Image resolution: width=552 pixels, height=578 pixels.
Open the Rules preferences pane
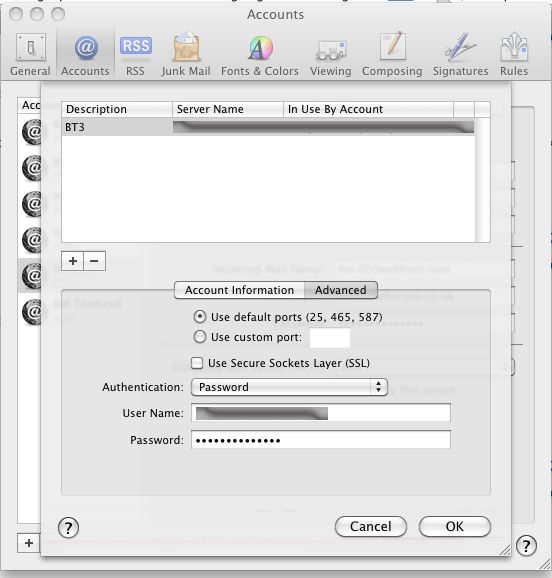(514, 55)
